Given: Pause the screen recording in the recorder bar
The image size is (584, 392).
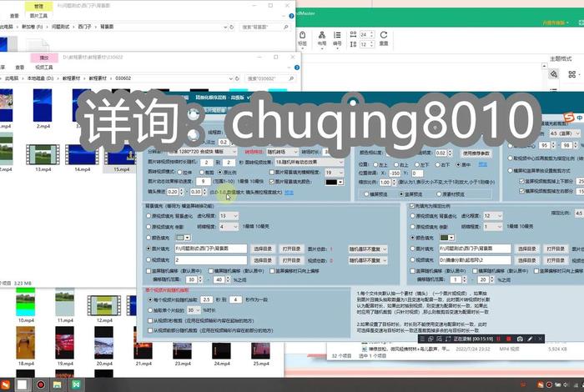Looking at the screenshot, I should click(498, 339).
